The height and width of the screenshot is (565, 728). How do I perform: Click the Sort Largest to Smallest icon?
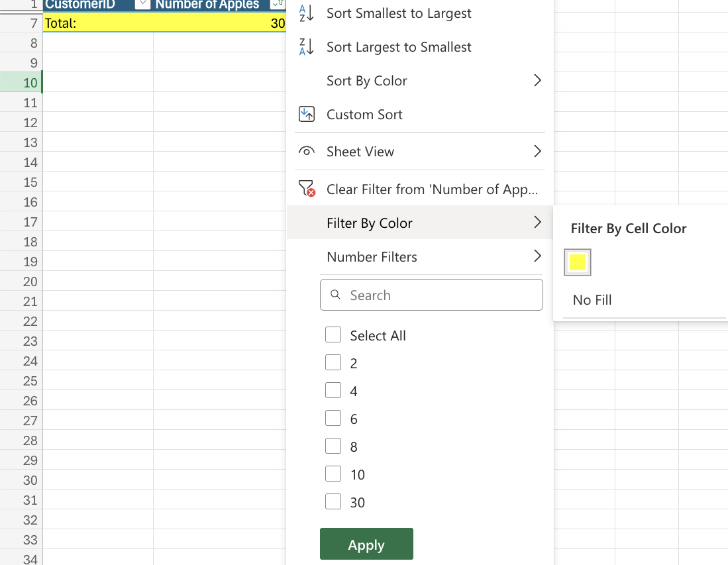pyautogui.click(x=306, y=46)
